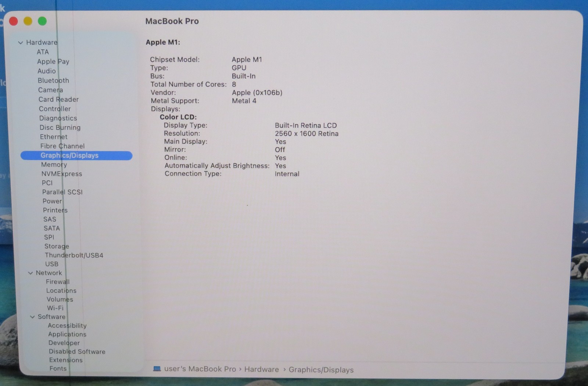Collapse the Software section chevron

tap(32, 317)
